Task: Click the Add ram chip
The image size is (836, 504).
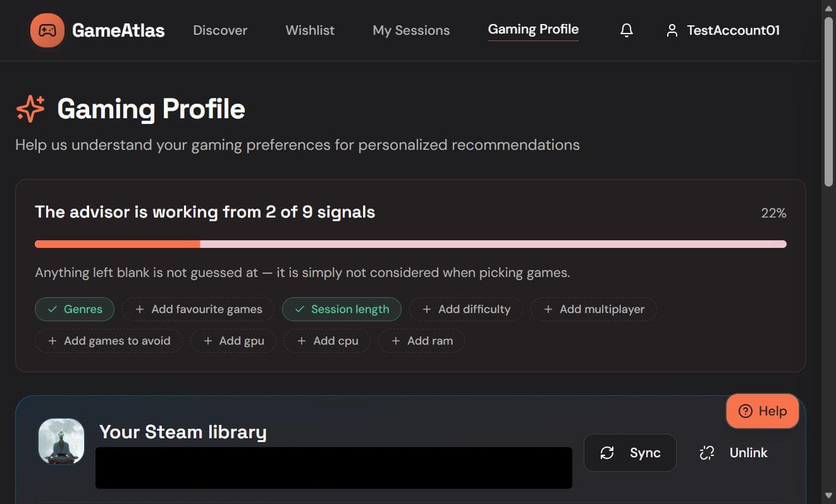Action: tap(422, 341)
